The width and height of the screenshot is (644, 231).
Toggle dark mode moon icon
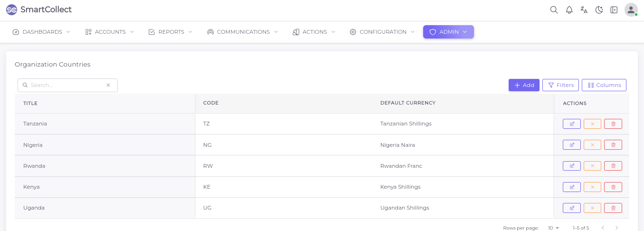click(x=599, y=10)
